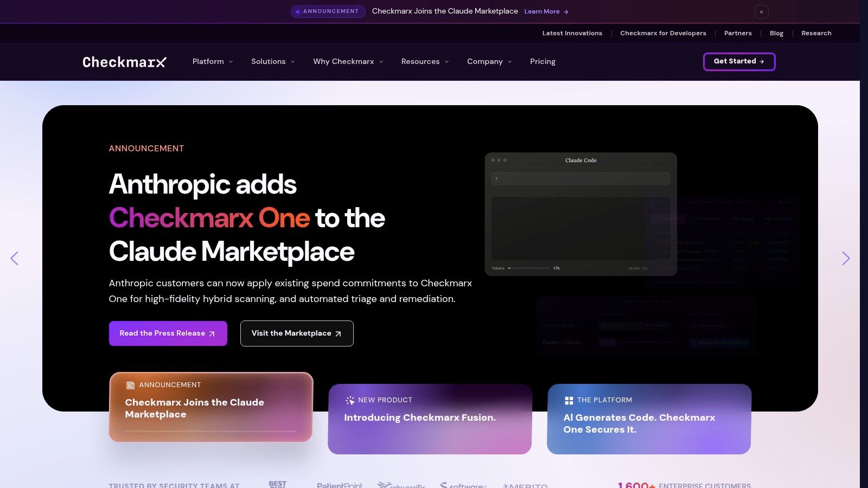Dismiss the announcement banner with the X
Viewport: 868px width, 488px height.
click(x=761, y=11)
